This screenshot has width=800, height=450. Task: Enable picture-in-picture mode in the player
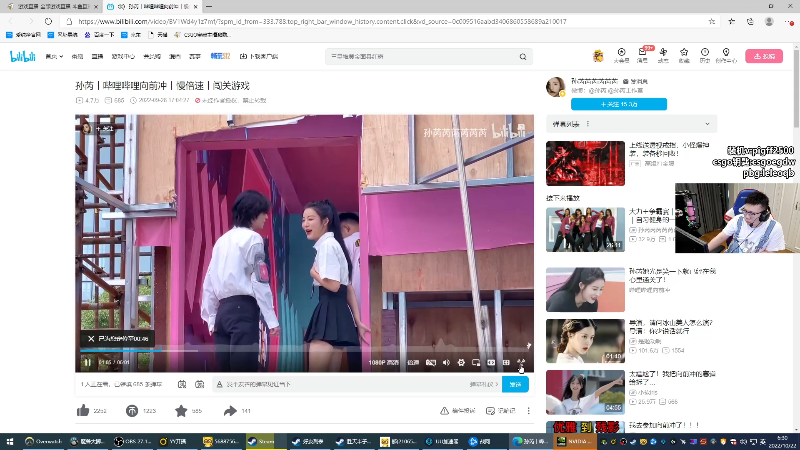(476, 362)
